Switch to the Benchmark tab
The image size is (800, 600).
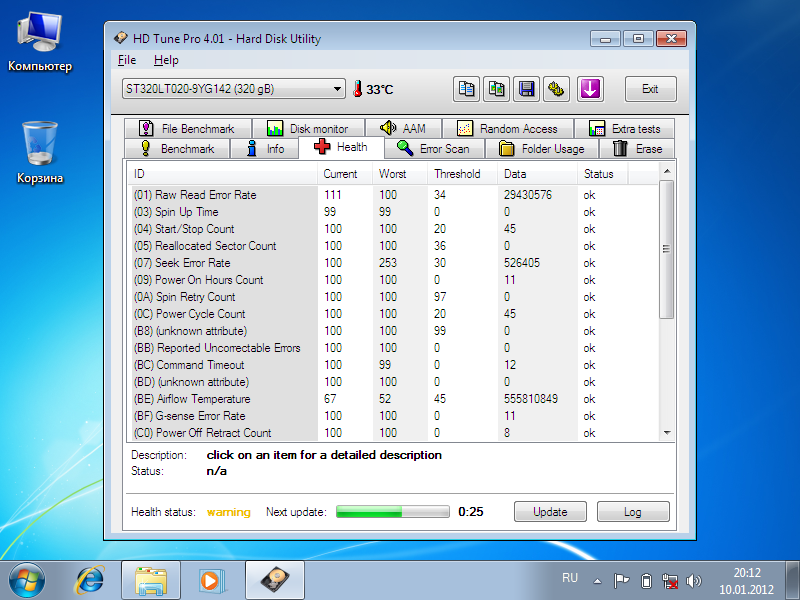(177, 149)
